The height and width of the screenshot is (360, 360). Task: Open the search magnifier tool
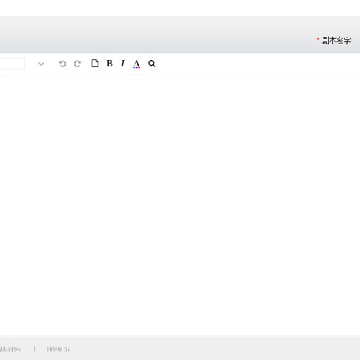pyautogui.click(x=152, y=63)
